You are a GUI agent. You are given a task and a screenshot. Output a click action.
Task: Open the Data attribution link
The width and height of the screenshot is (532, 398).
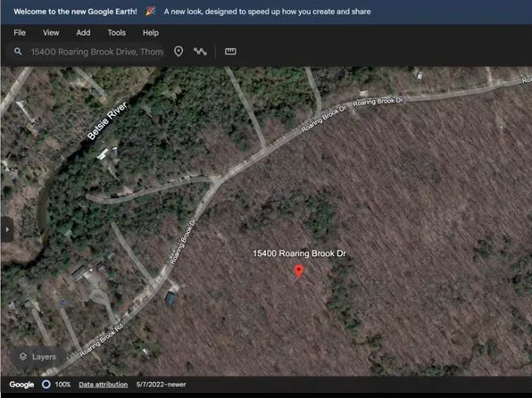104,385
